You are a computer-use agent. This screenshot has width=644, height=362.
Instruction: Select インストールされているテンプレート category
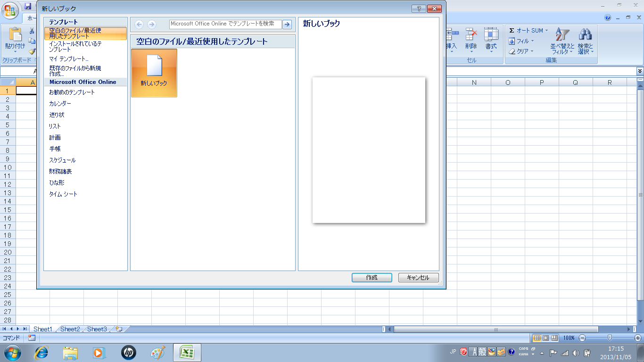click(x=75, y=46)
